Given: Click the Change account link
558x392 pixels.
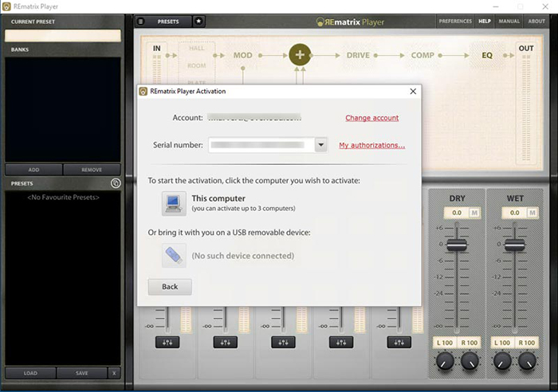Looking at the screenshot, I should point(372,118).
